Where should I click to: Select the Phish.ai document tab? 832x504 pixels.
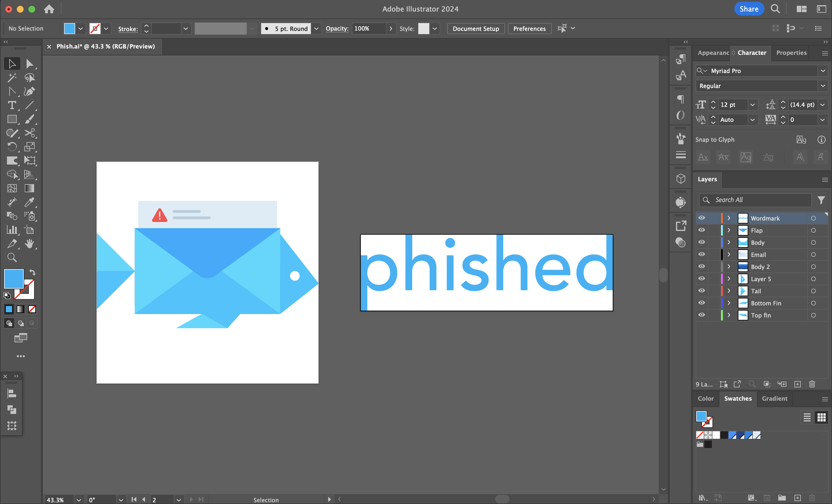[x=105, y=46]
